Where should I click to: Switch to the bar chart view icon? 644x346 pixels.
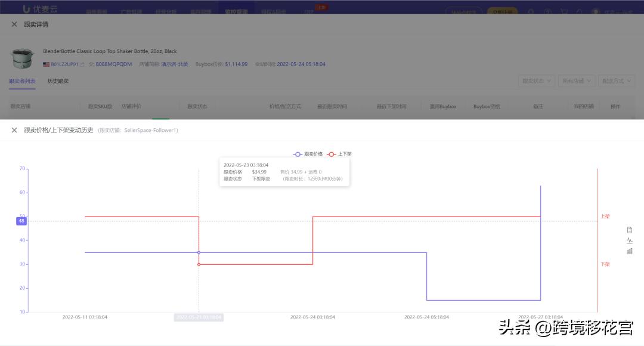630,251
